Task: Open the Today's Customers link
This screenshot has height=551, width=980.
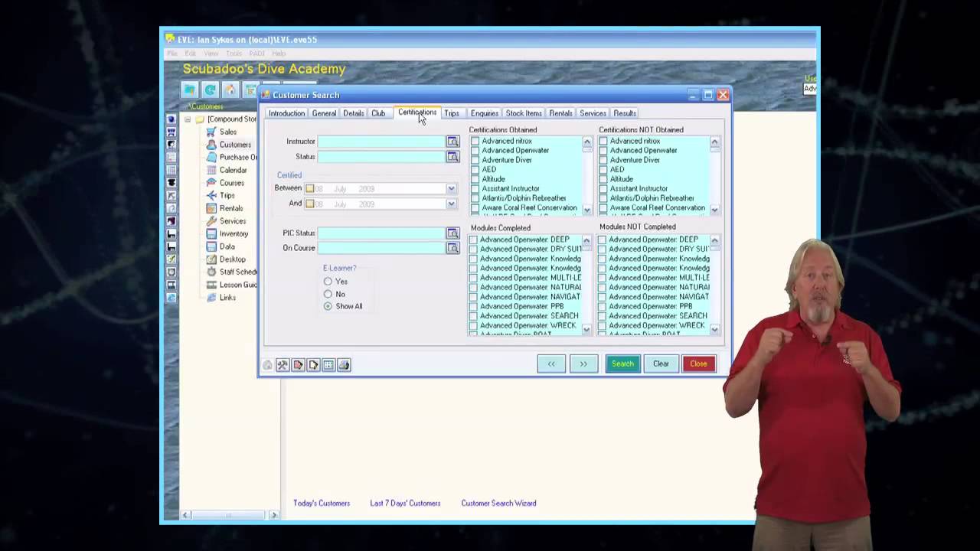Action: click(322, 504)
